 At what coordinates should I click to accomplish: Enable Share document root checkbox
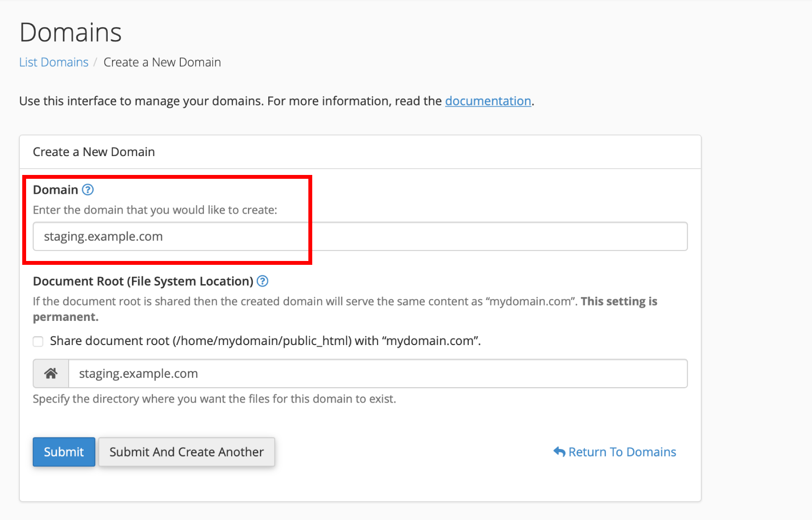pos(38,342)
